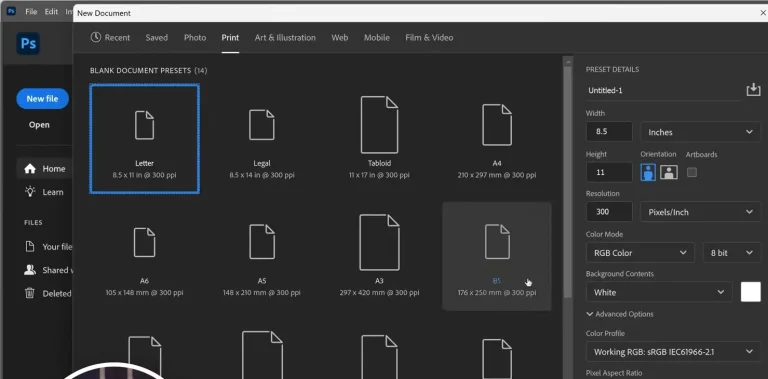The width and height of the screenshot is (768, 379).
Task: Click the Height field showing 11
Action: [609, 172]
